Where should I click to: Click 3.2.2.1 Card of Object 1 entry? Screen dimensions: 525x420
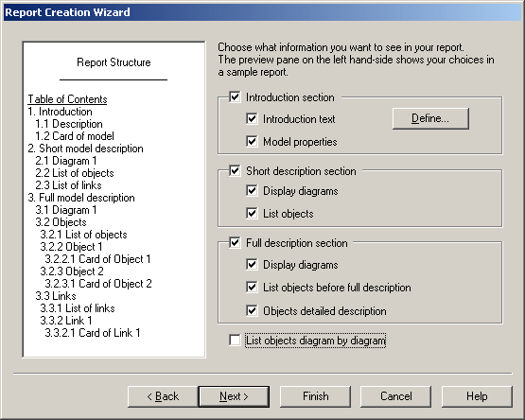[x=97, y=259]
